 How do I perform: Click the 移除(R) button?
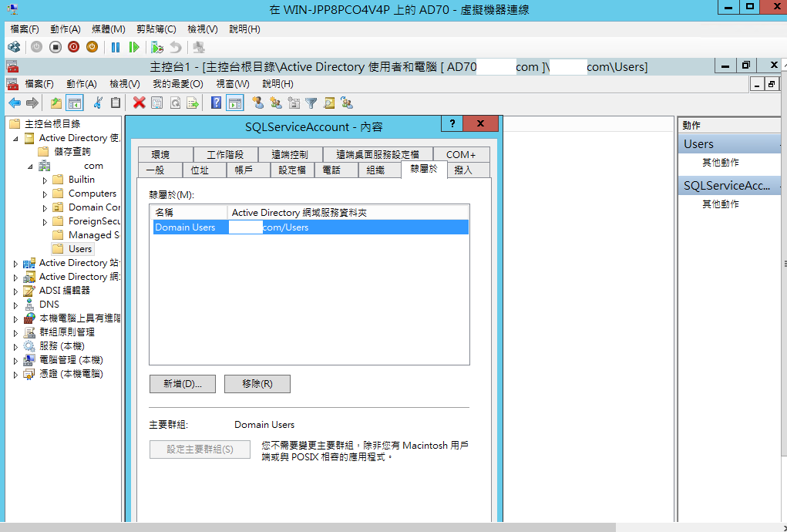pos(257,384)
